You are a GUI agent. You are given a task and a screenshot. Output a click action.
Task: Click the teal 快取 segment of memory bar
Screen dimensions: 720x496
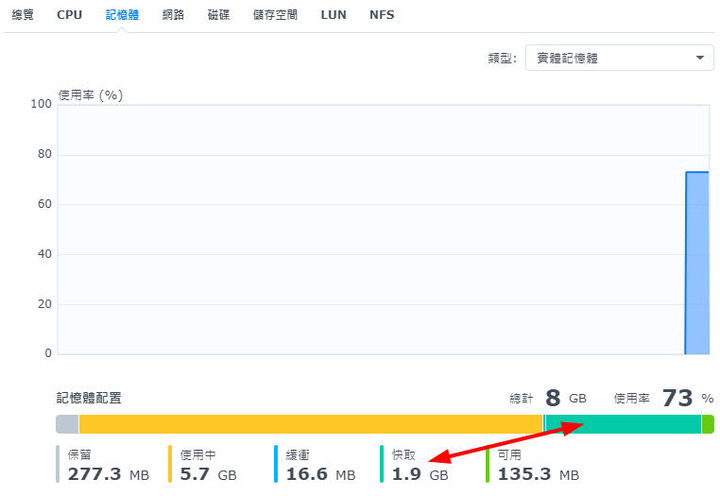pos(623,424)
